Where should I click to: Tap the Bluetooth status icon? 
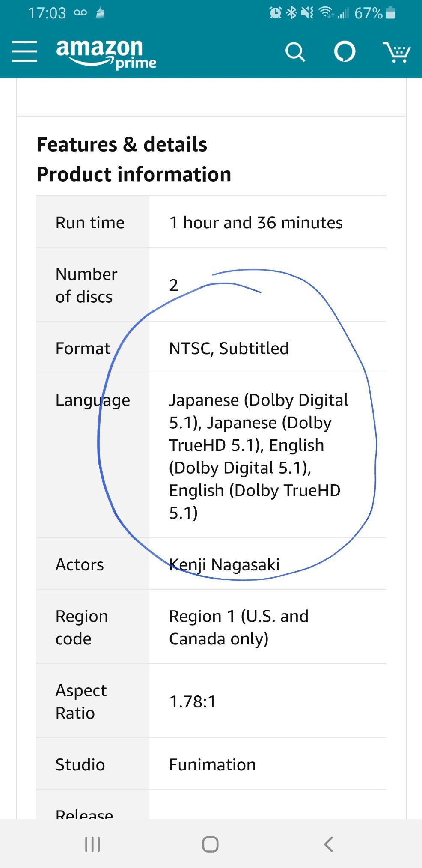tap(291, 13)
